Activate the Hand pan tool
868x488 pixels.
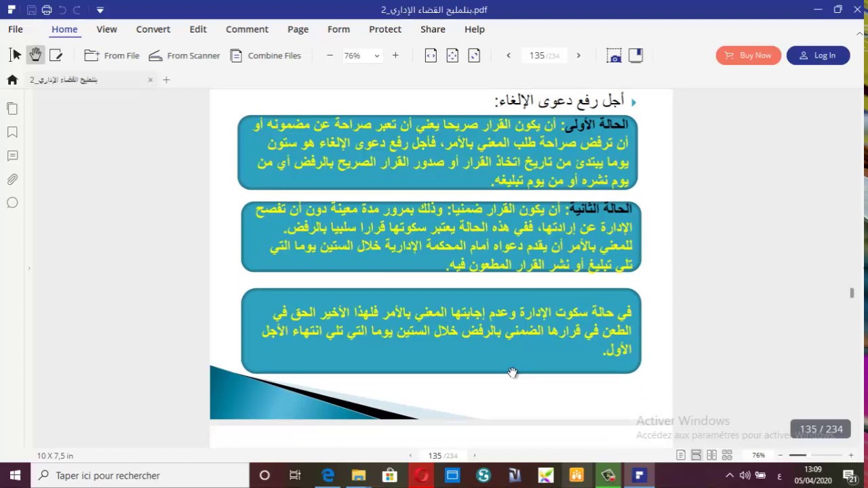pos(35,56)
